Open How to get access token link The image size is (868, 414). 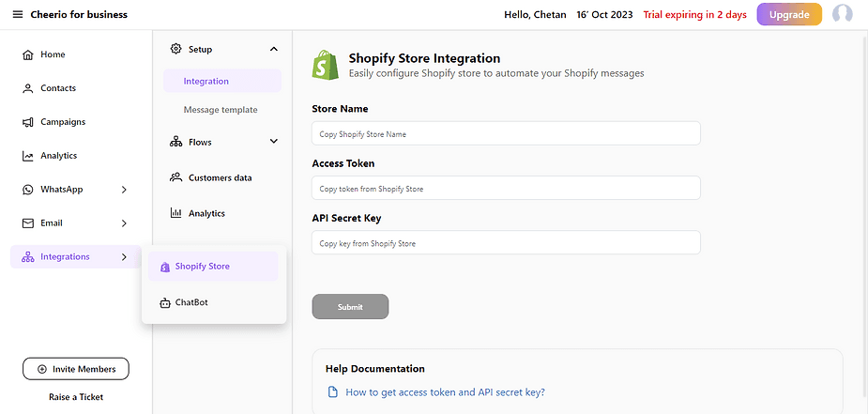445,392
